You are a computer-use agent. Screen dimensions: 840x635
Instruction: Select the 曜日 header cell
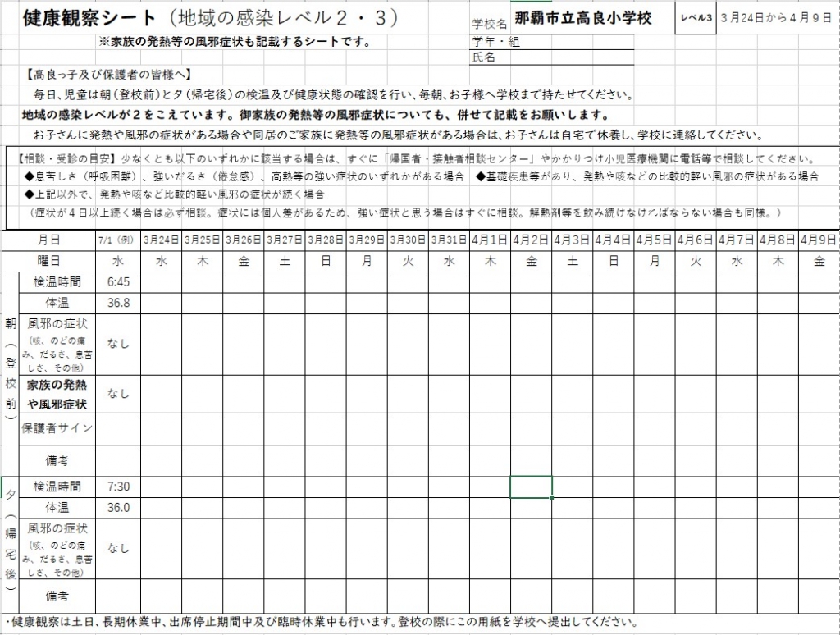tap(48, 261)
